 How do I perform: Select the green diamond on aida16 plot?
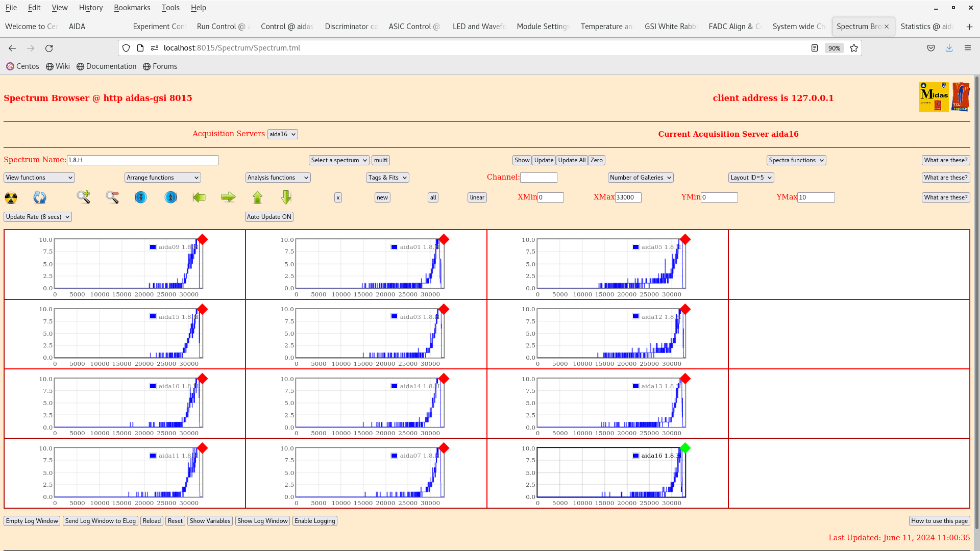685,448
